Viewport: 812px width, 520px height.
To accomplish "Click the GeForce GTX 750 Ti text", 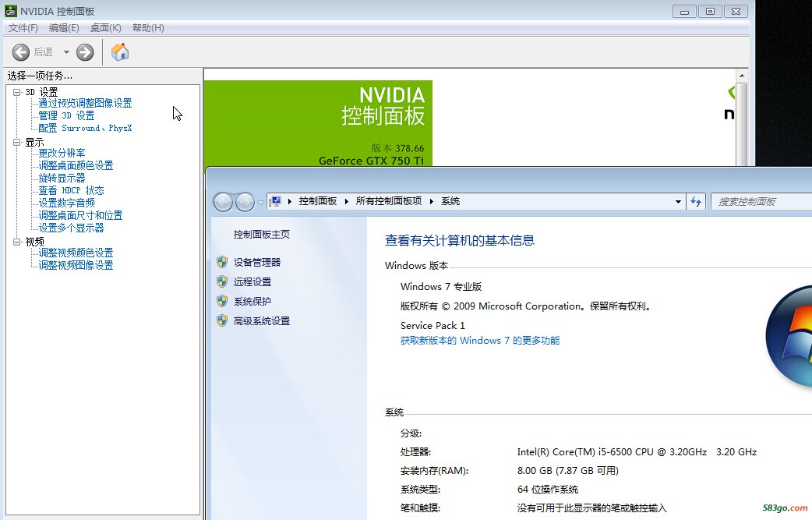I will (371, 161).
